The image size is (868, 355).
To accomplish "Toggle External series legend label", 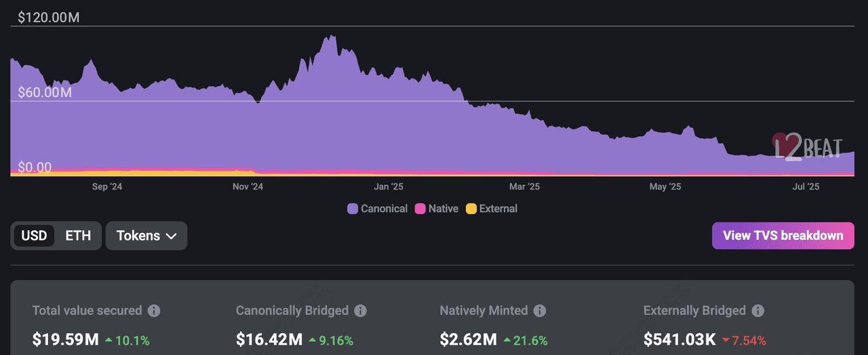I will click(498, 209).
